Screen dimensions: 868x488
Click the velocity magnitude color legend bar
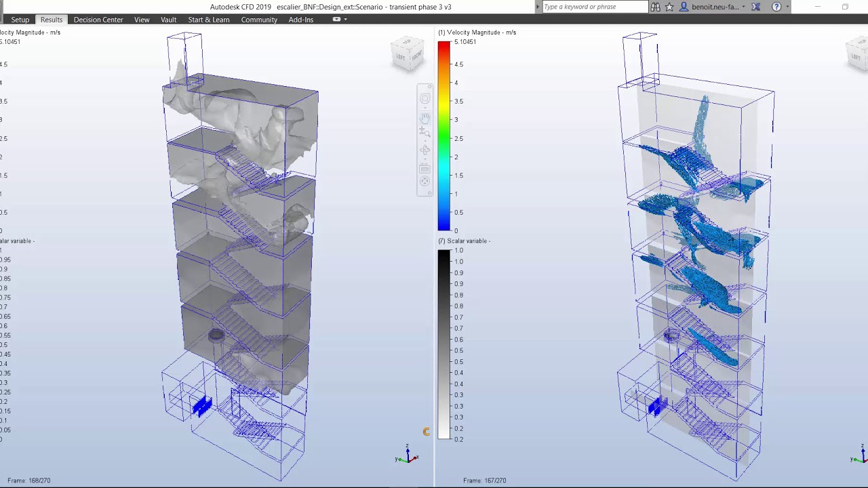[443, 136]
